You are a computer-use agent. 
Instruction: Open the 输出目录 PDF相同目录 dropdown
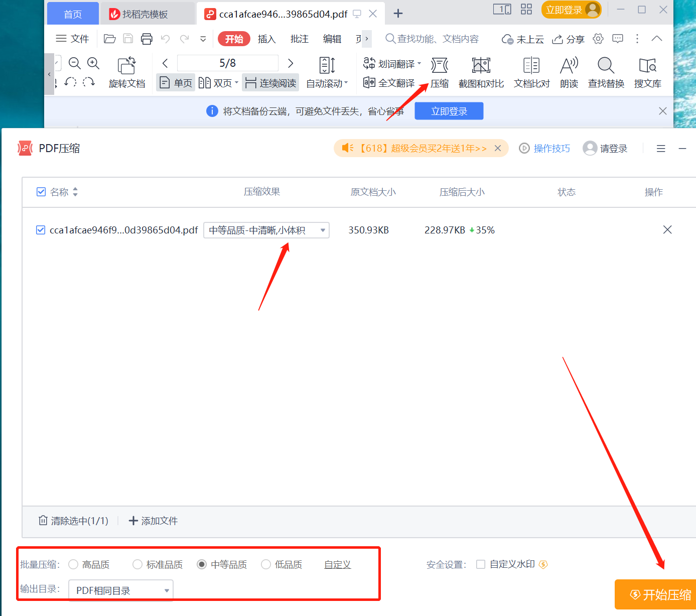[x=121, y=590]
